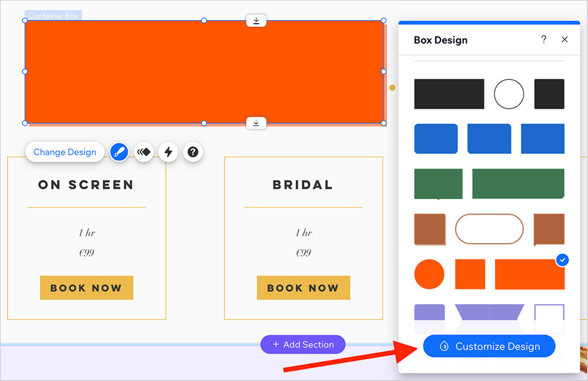Click the Customize Design button
Screen dimensions: 588x381
[489, 346]
